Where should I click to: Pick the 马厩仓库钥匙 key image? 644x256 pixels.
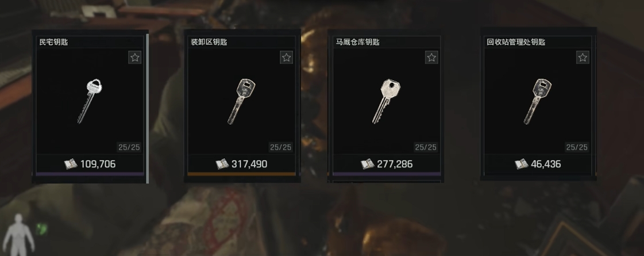[x=386, y=101]
